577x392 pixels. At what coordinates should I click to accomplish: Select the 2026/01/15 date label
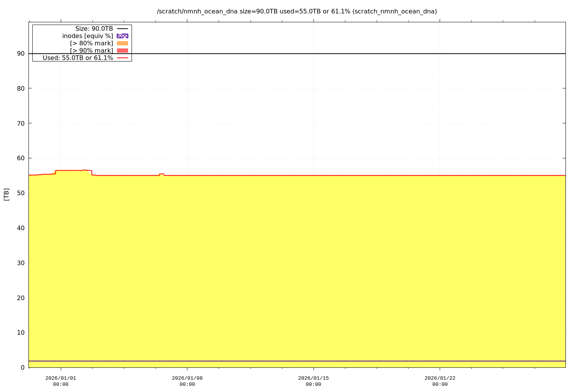[x=314, y=378]
